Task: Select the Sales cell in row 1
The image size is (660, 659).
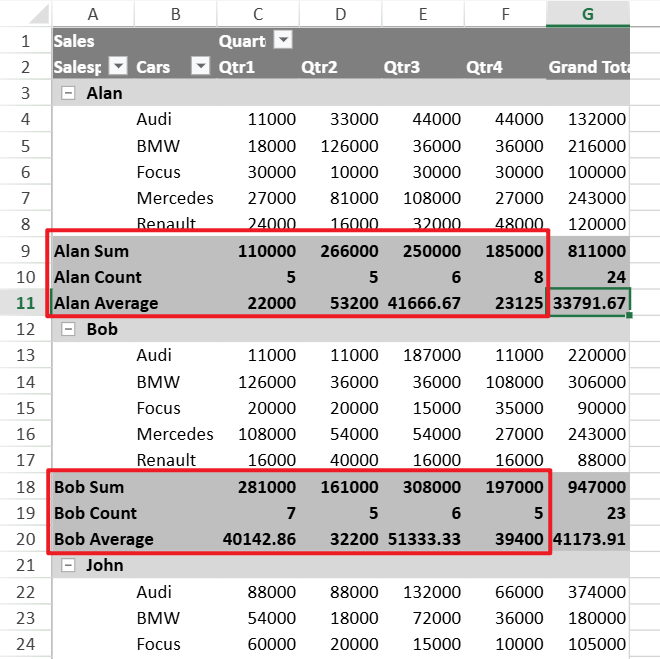Action: pyautogui.click(x=74, y=41)
